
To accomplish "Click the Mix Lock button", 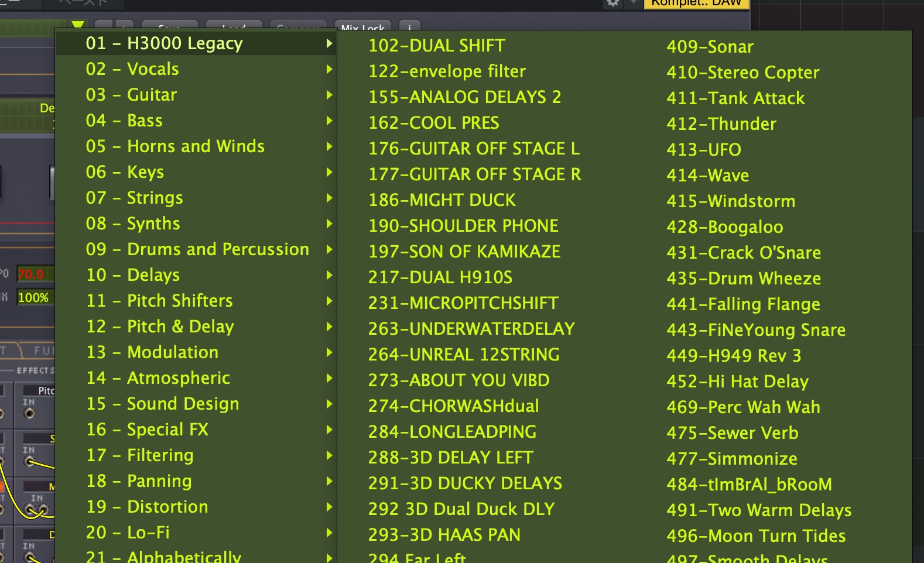I will click(x=362, y=28).
